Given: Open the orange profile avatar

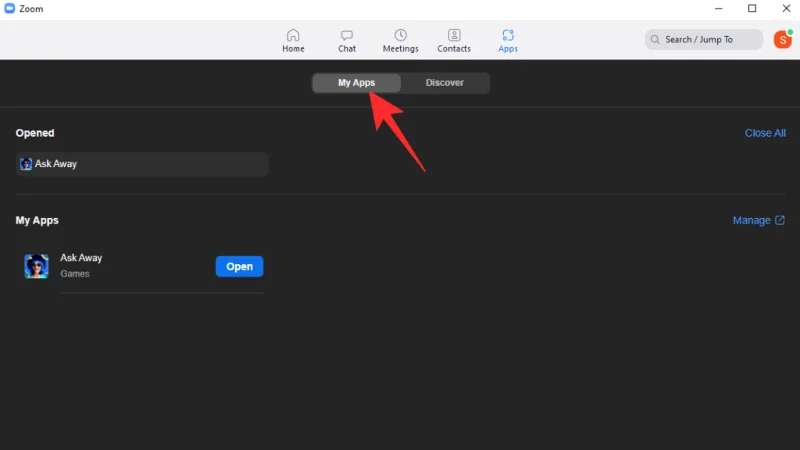Looking at the screenshot, I should tap(782, 39).
